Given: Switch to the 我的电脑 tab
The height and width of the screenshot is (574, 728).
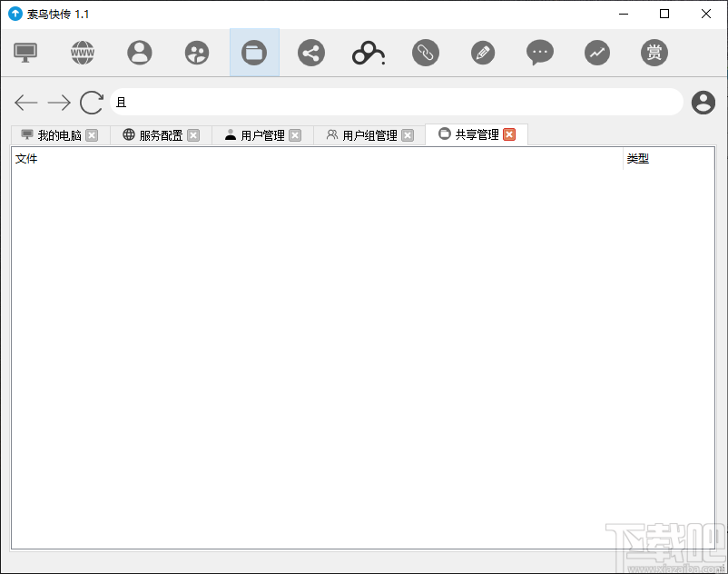Looking at the screenshot, I should pos(53,134).
